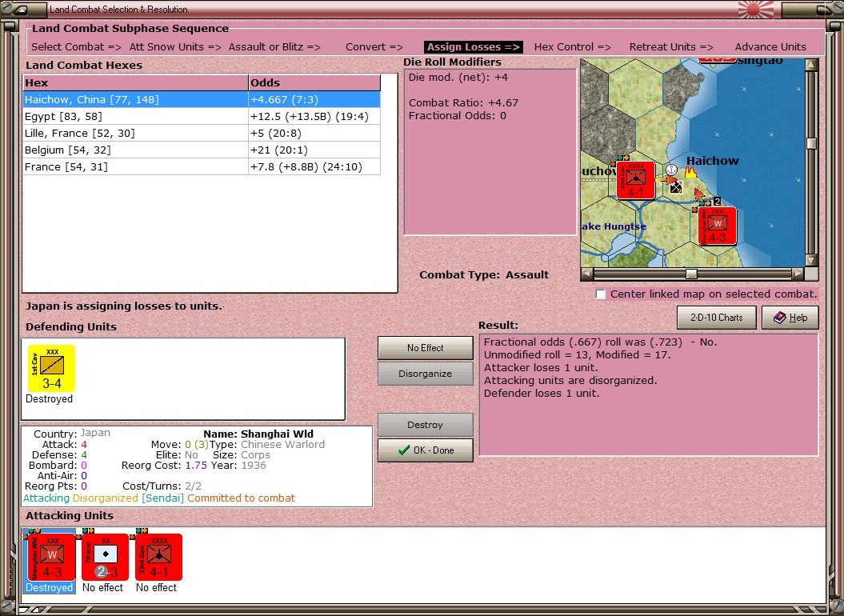
Task: Click the No Effect button
Action: pos(426,348)
